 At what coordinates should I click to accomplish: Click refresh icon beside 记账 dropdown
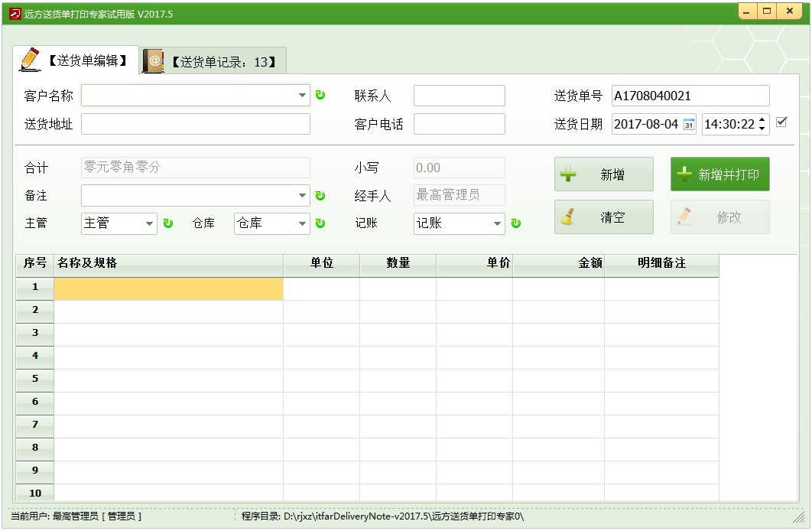(515, 223)
